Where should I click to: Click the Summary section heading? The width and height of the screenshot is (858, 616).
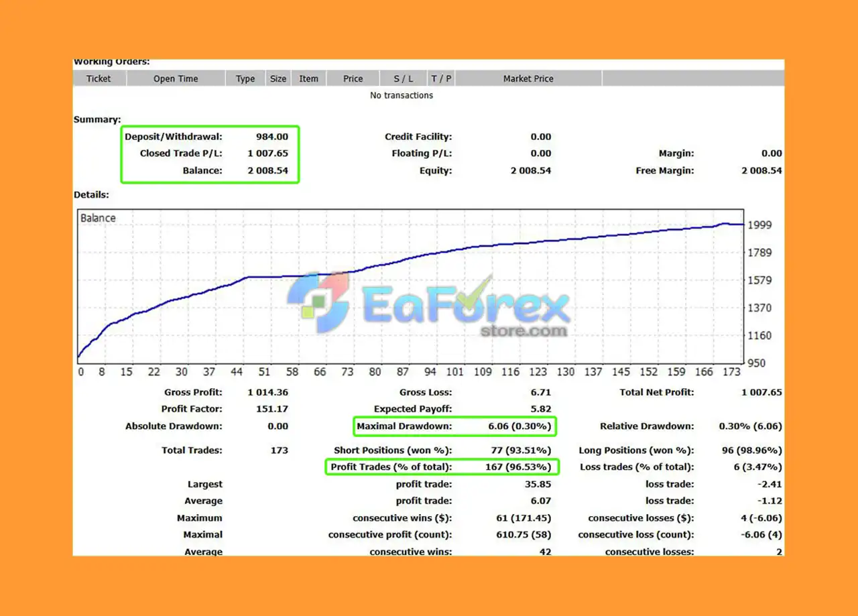(97, 120)
